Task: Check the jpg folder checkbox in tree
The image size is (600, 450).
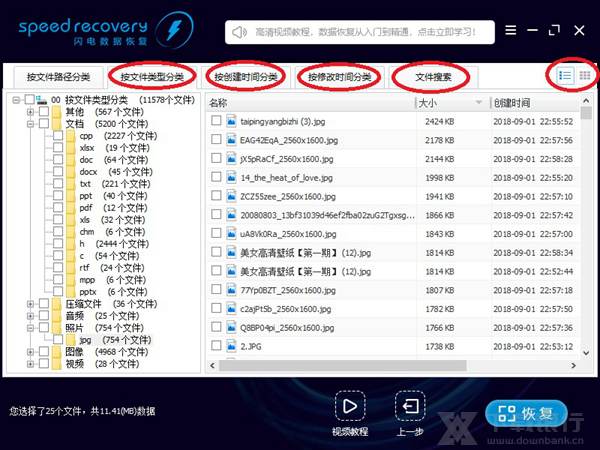Action: (58, 340)
